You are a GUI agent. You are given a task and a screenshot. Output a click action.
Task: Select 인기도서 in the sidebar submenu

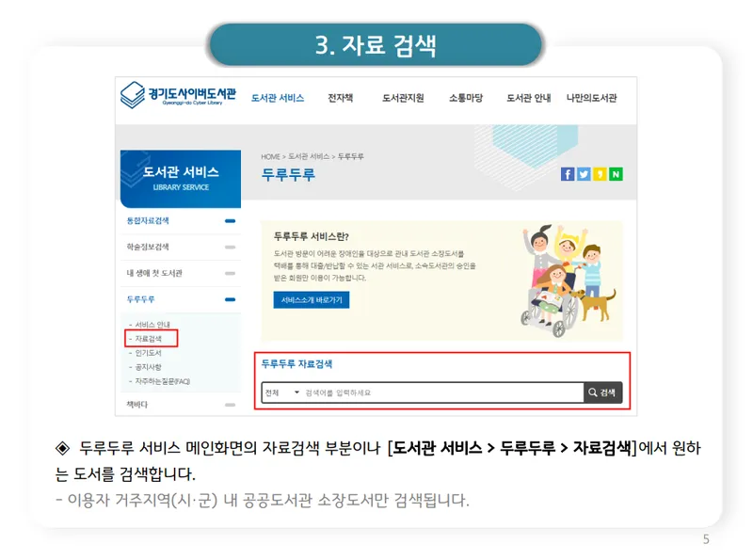(x=148, y=353)
